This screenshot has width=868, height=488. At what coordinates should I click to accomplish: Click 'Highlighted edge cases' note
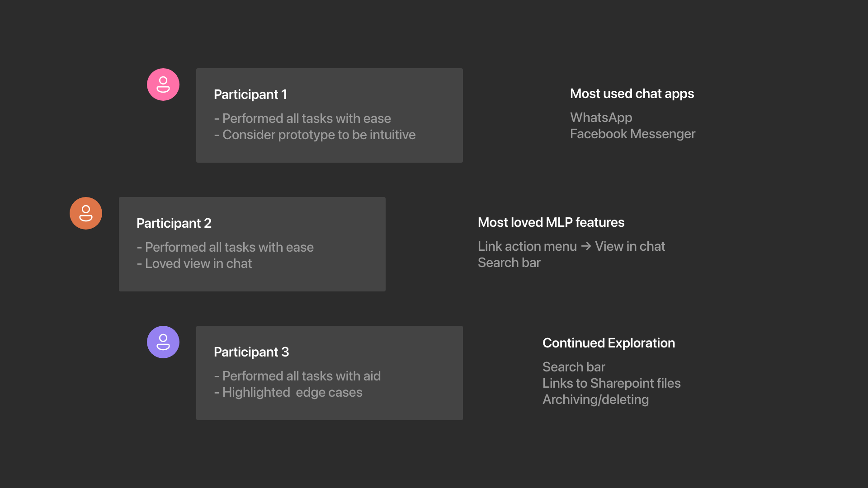292,392
